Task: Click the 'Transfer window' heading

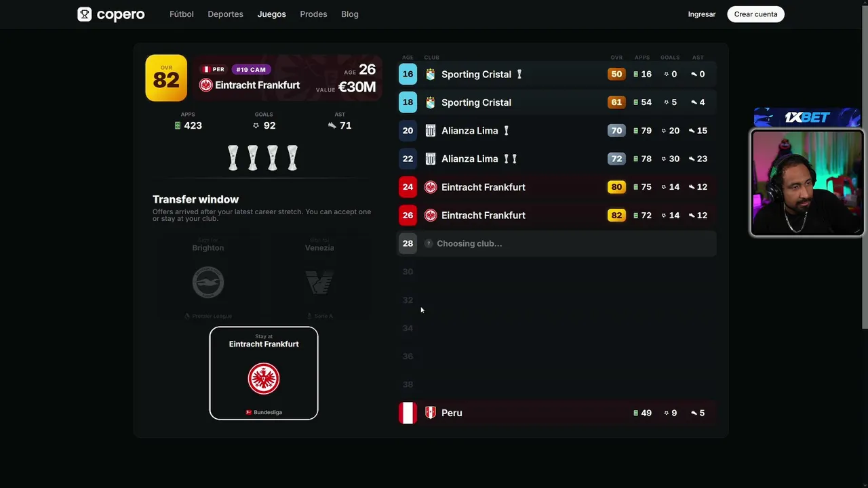Action: (195, 199)
